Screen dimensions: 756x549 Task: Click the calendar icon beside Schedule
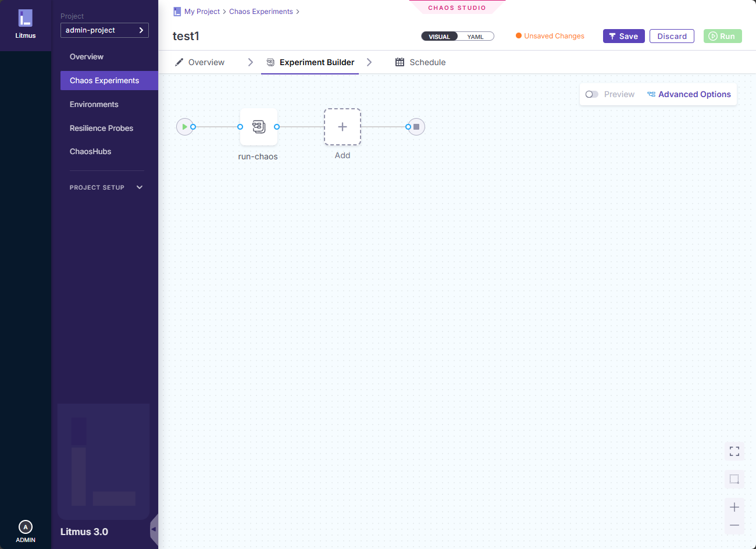click(400, 62)
